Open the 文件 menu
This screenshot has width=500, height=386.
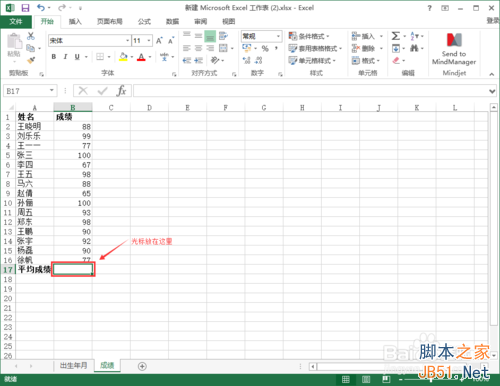point(16,22)
